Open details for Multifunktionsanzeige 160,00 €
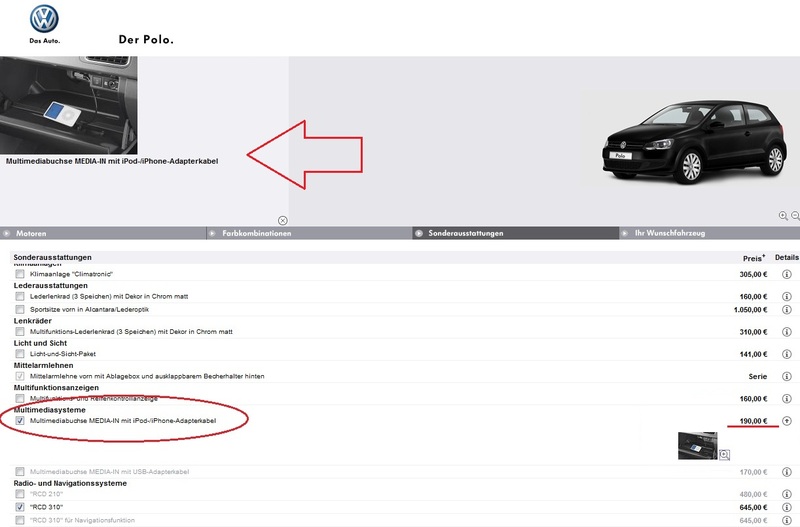Image resolution: width=800 pixels, height=527 pixels. pyautogui.click(x=787, y=398)
